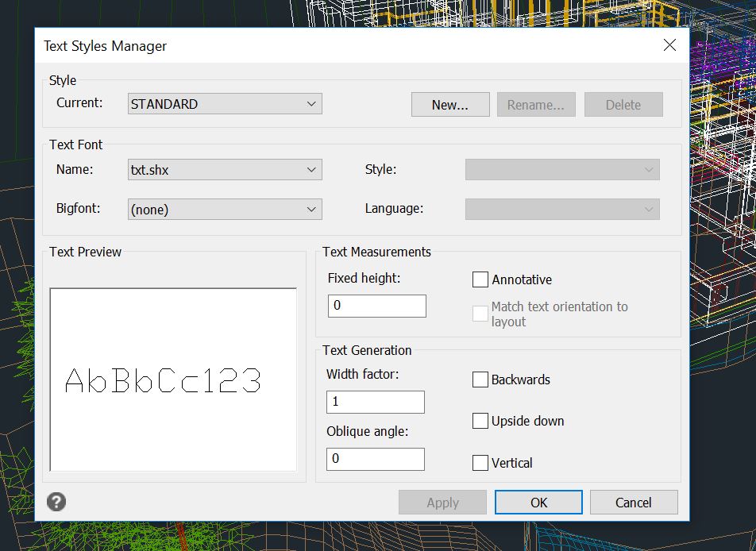Toggle Match text orientation to layout
This screenshot has width=756, height=551.
[480, 314]
